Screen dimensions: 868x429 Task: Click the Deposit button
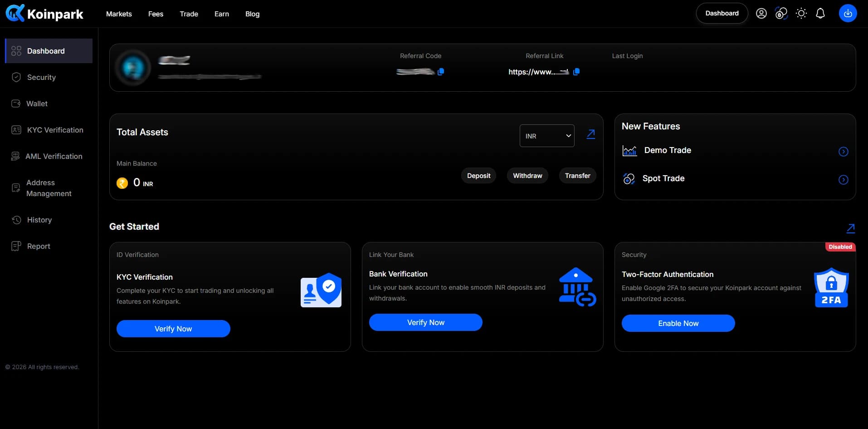click(478, 176)
